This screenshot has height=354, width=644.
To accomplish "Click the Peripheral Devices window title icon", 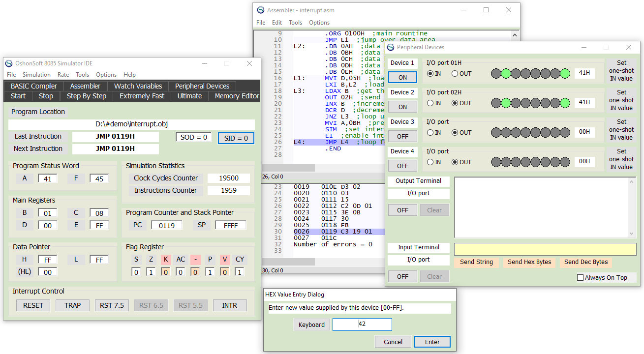I will point(391,47).
